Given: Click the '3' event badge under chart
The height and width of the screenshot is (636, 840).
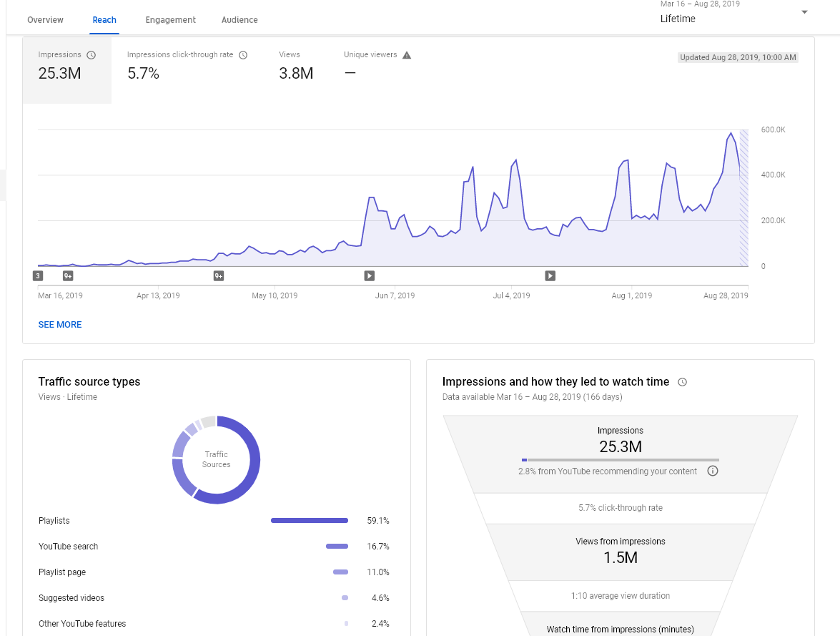Looking at the screenshot, I should click(x=37, y=275).
